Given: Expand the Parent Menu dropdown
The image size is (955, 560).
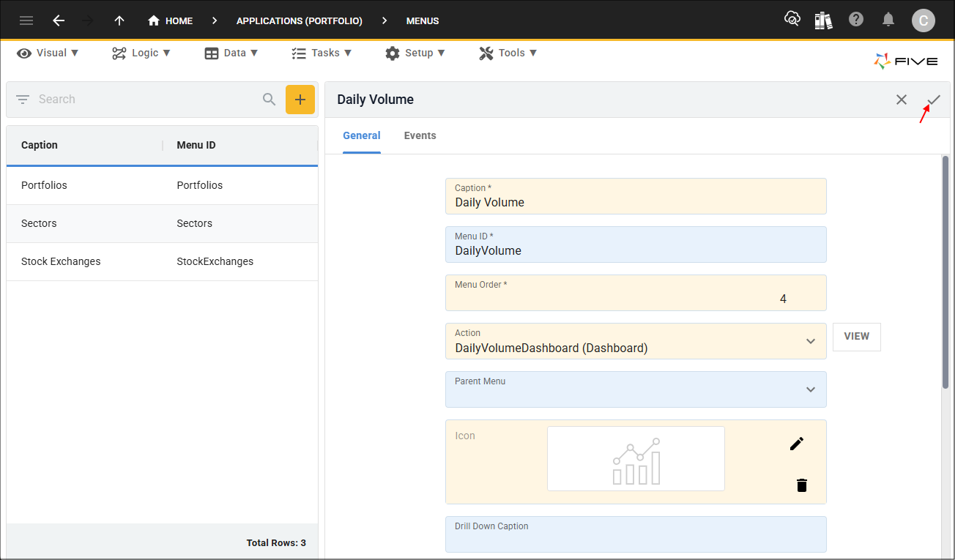Looking at the screenshot, I should [x=811, y=389].
